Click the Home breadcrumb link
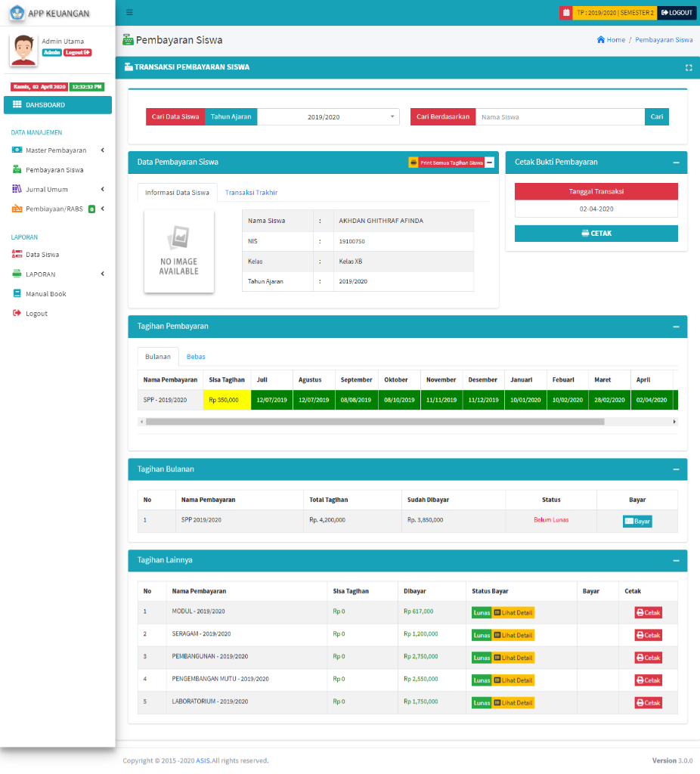This screenshot has height=774, width=700. coord(611,40)
